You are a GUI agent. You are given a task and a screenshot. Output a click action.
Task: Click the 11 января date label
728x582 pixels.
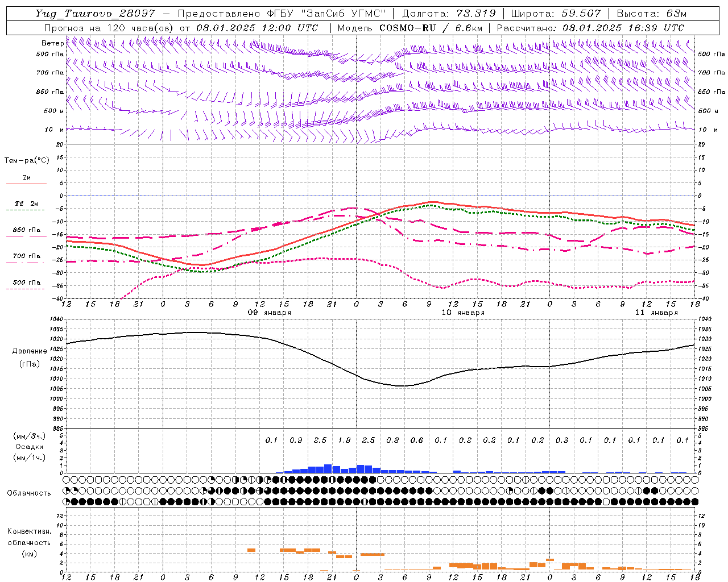(x=656, y=313)
